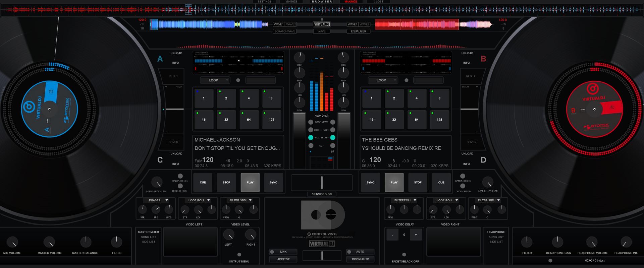644x268 pixels.
Task: Click the main crossfader slider
Action: coord(322,183)
